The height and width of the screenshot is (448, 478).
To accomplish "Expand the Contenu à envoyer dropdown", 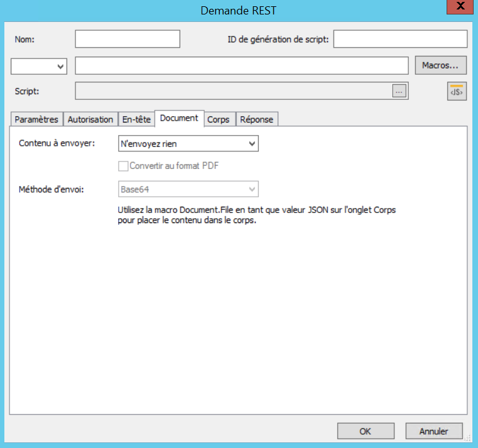I will click(x=188, y=144).
